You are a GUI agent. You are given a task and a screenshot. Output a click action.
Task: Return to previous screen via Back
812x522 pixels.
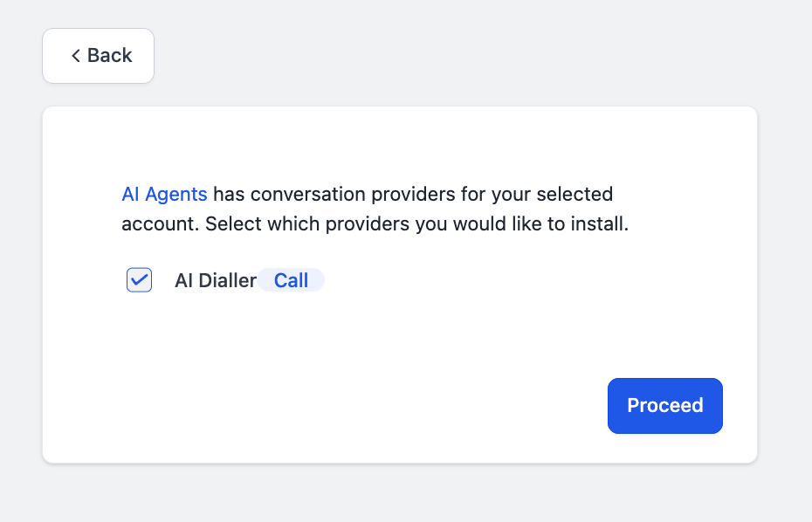pyautogui.click(x=98, y=55)
